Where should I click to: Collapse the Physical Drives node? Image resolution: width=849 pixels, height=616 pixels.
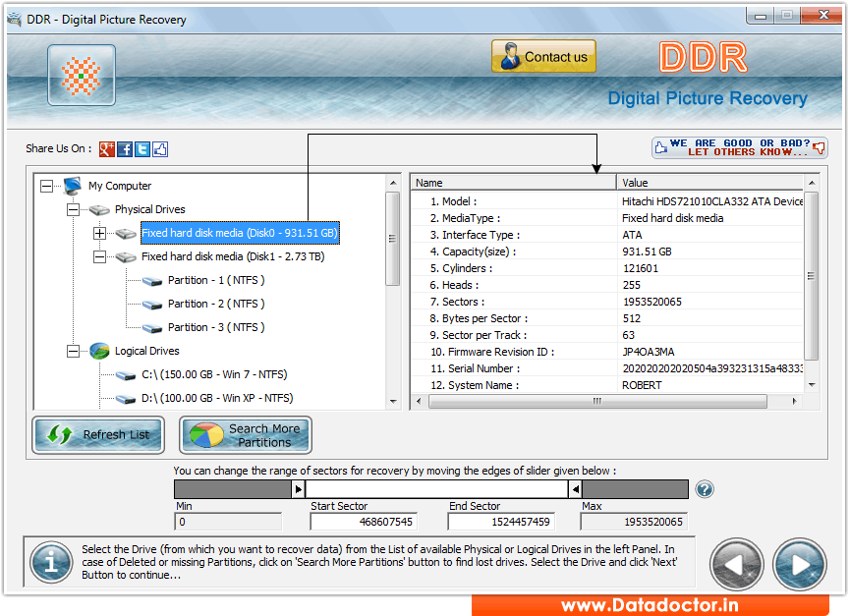pyautogui.click(x=73, y=209)
